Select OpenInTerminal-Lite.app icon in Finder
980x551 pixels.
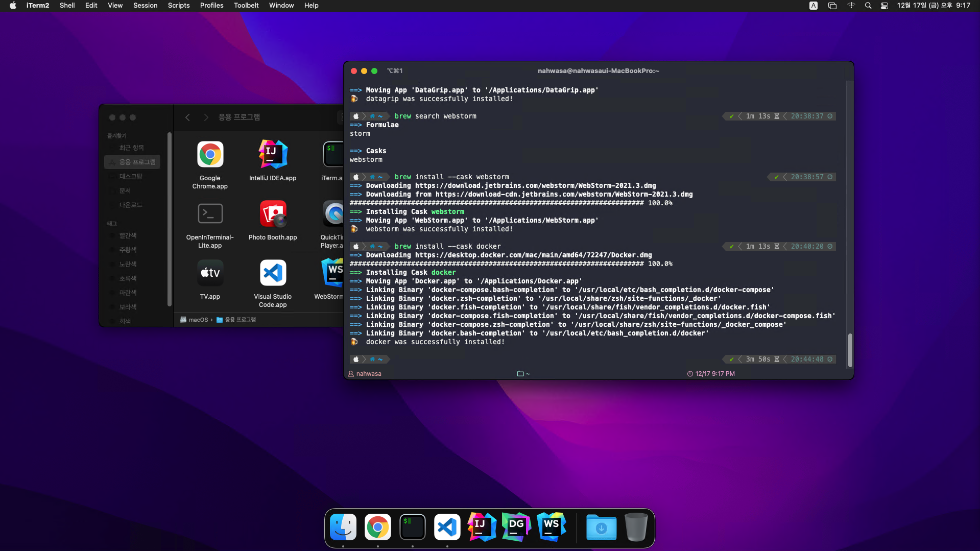coord(210,213)
